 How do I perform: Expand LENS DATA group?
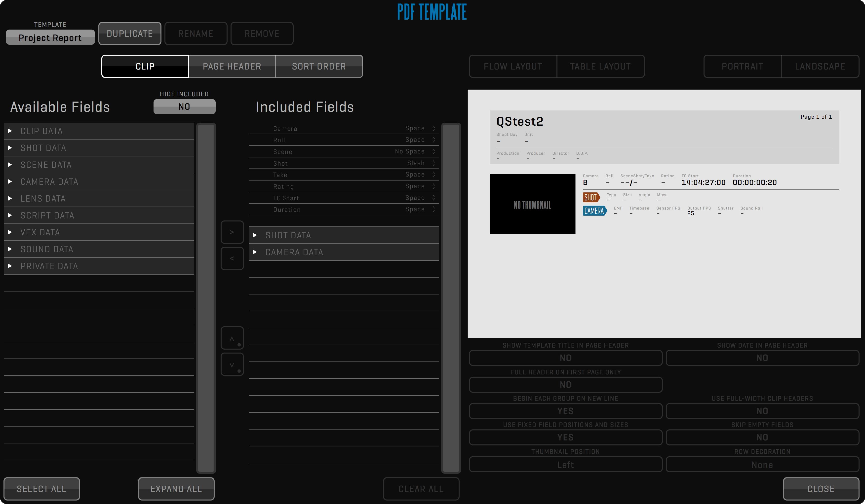coord(10,199)
